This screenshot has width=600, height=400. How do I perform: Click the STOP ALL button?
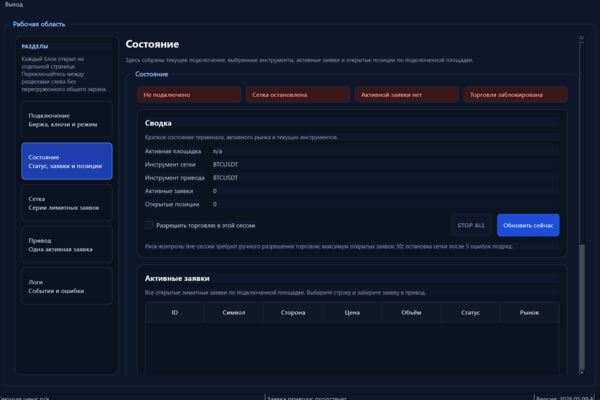pyautogui.click(x=471, y=225)
